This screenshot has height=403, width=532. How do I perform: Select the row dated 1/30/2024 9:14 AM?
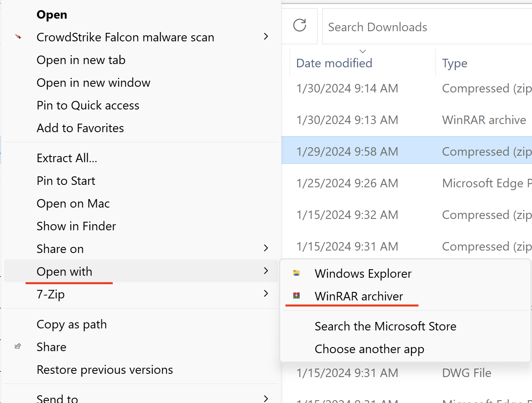407,88
